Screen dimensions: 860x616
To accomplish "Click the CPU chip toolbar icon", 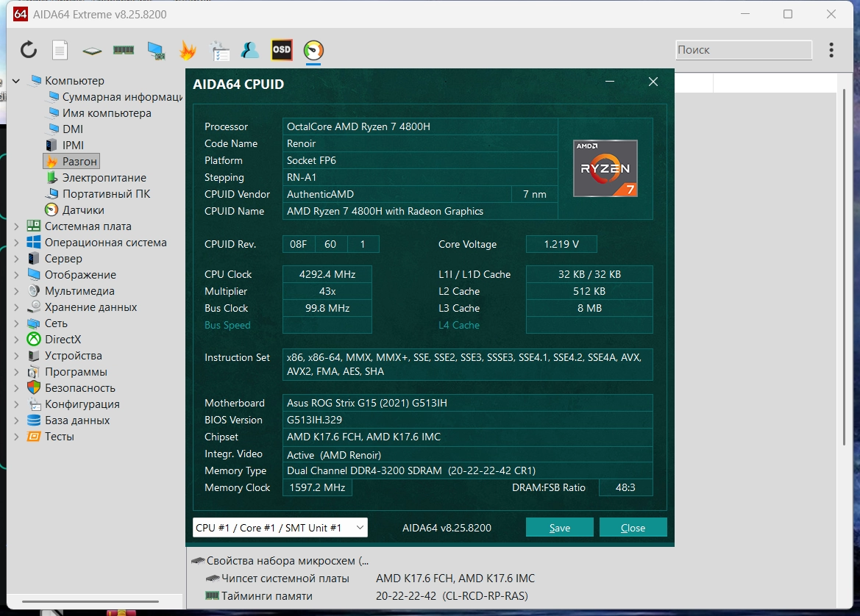I will click(92, 51).
